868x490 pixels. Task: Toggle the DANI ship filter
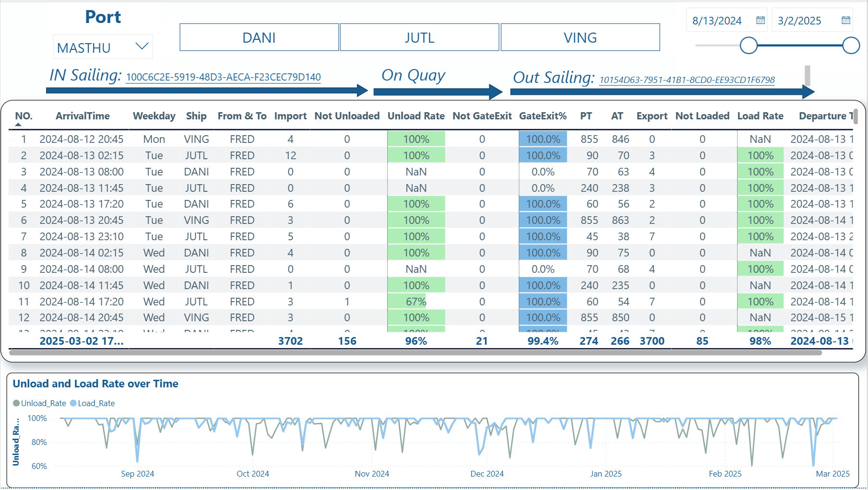pyautogui.click(x=259, y=37)
